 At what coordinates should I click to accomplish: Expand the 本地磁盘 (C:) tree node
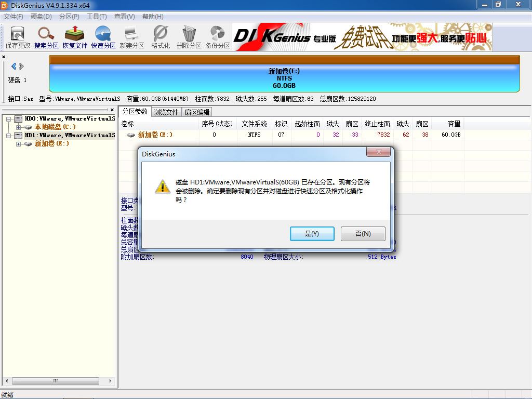click(x=18, y=127)
